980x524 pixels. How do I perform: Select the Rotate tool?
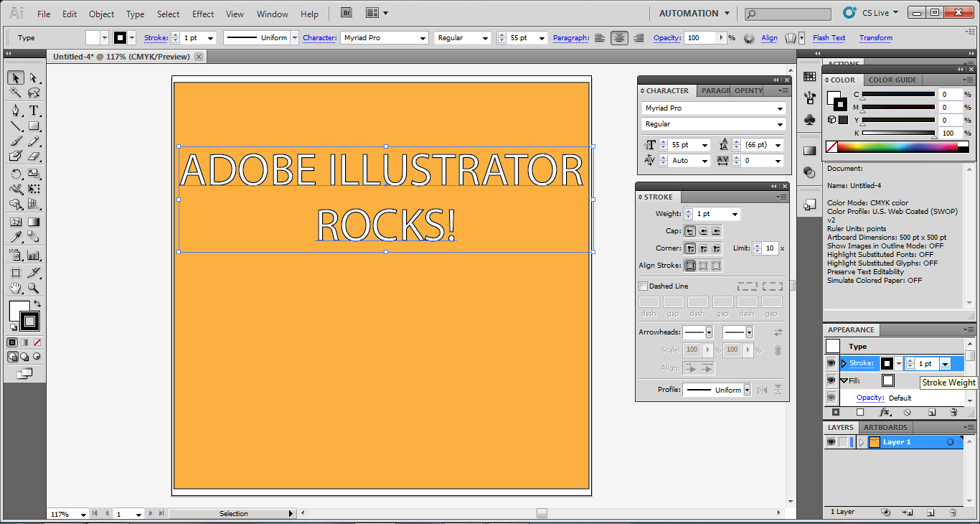click(16, 174)
